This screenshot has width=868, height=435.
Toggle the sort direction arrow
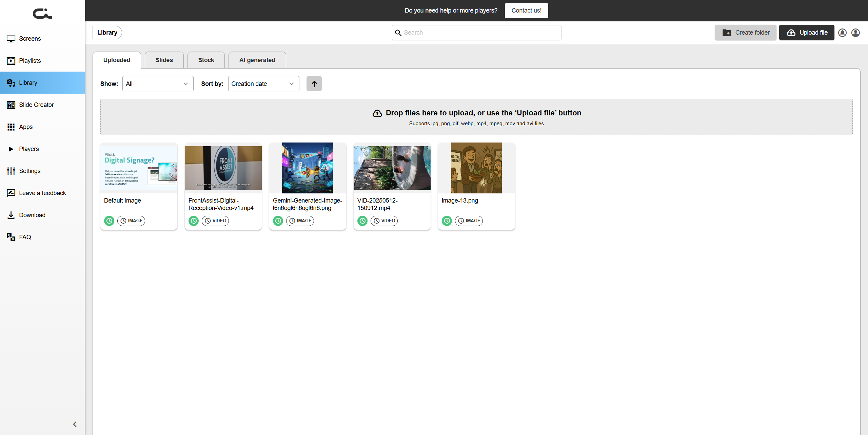(x=314, y=84)
